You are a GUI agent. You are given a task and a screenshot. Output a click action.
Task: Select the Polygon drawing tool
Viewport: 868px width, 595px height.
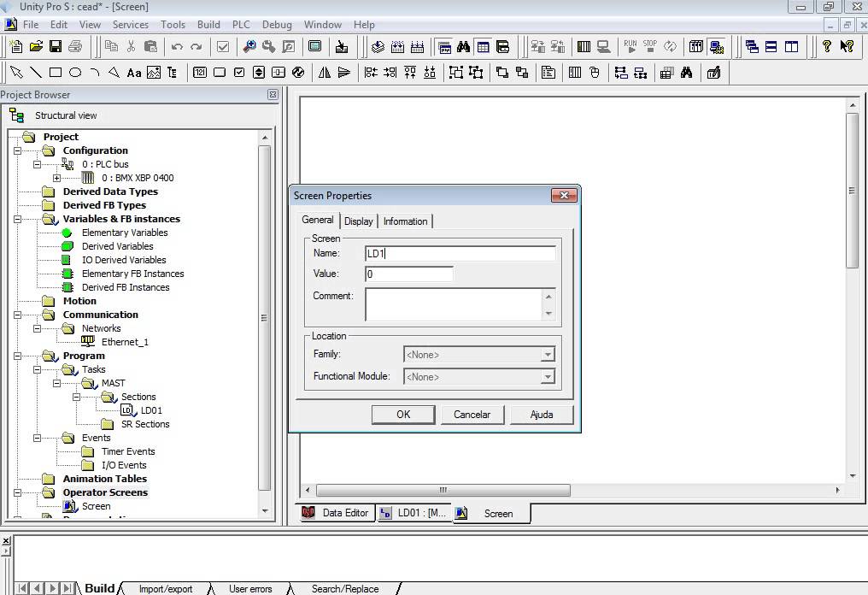(114, 73)
